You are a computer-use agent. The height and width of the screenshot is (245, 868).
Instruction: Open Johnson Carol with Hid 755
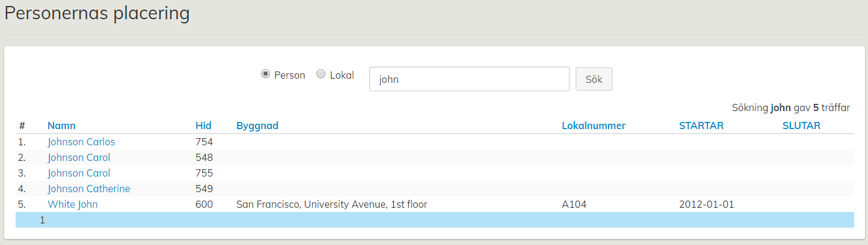(x=79, y=174)
